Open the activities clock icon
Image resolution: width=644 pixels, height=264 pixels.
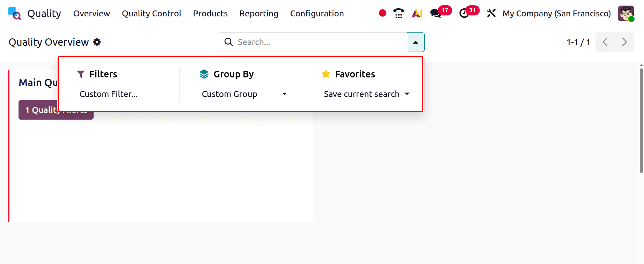point(464,14)
